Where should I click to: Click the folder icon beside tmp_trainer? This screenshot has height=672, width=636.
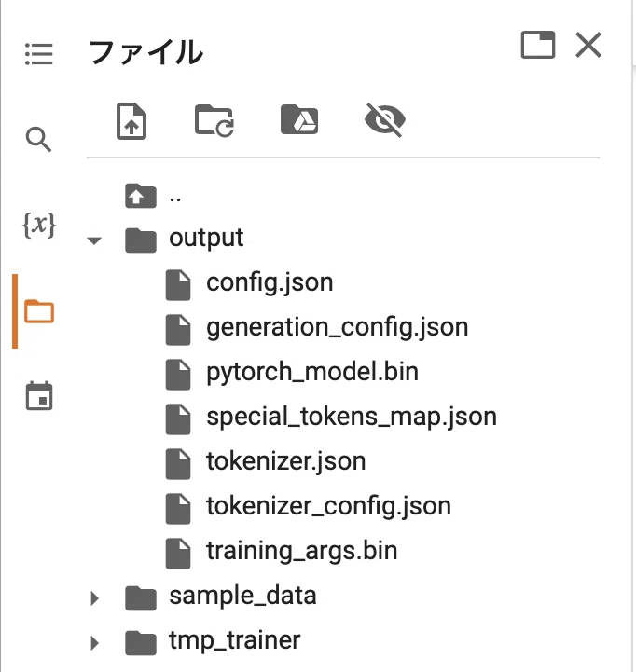[141, 643]
